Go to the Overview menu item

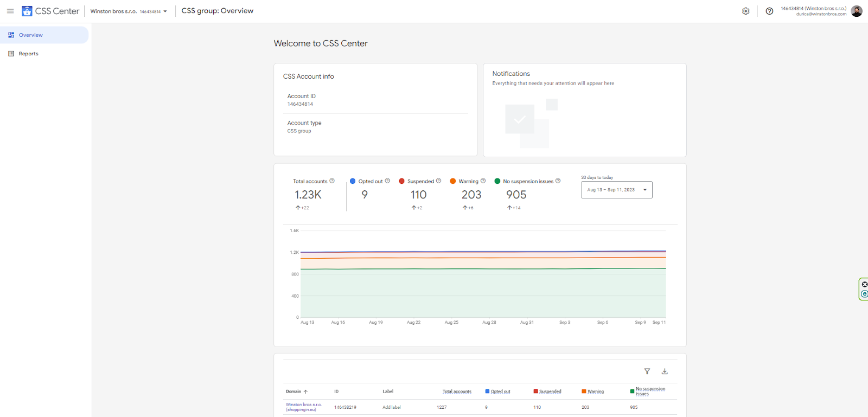pyautogui.click(x=44, y=35)
